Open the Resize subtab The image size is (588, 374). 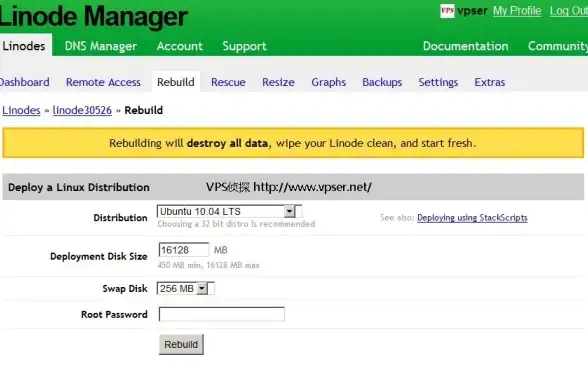(278, 82)
